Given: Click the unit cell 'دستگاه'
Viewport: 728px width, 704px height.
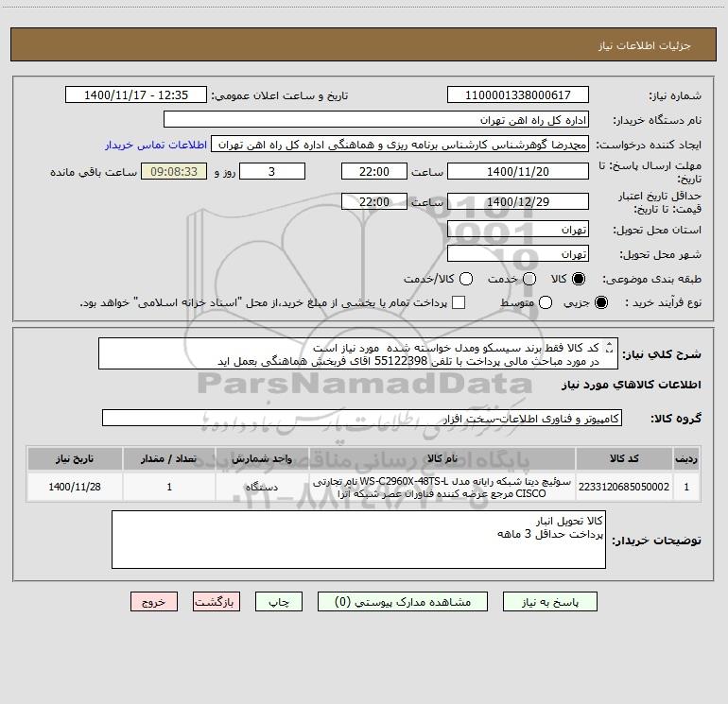Looking at the screenshot, I should click(x=262, y=487).
